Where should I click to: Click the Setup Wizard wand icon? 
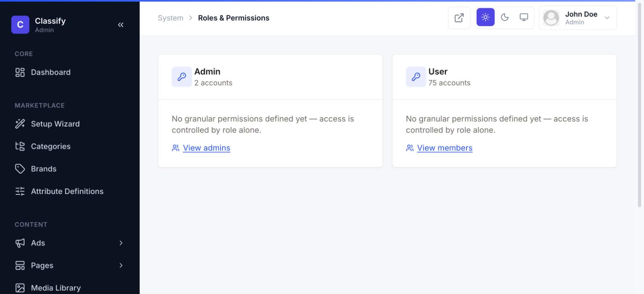[x=20, y=124]
